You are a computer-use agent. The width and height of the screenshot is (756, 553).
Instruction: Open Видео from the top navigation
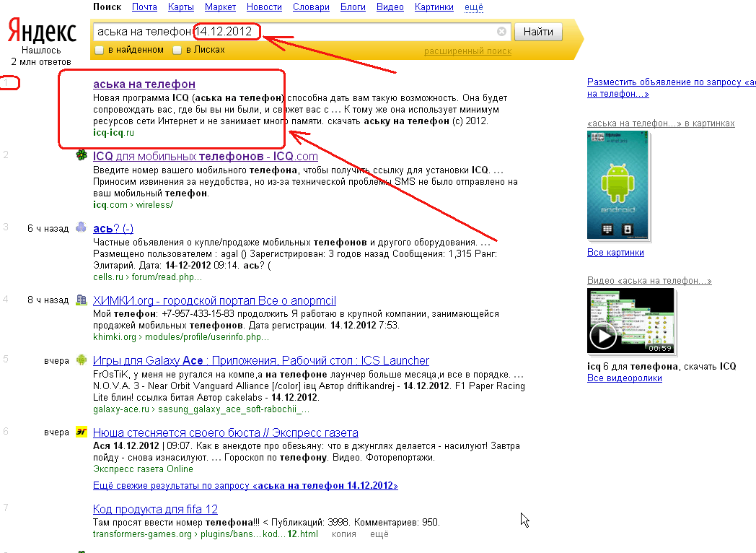point(390,6)
